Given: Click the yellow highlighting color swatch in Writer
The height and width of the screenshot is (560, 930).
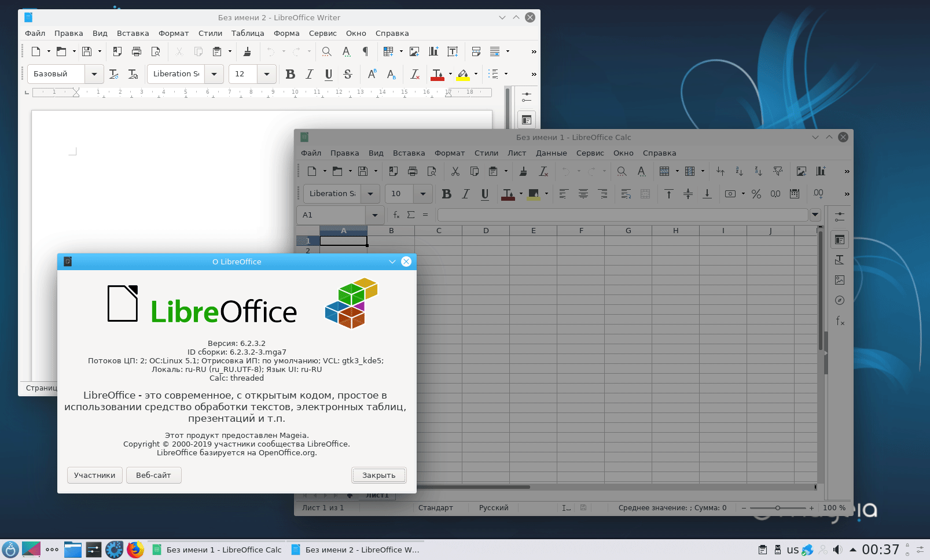Looking at the screenshot, I should pyautogui.click(x=463, y=74).
